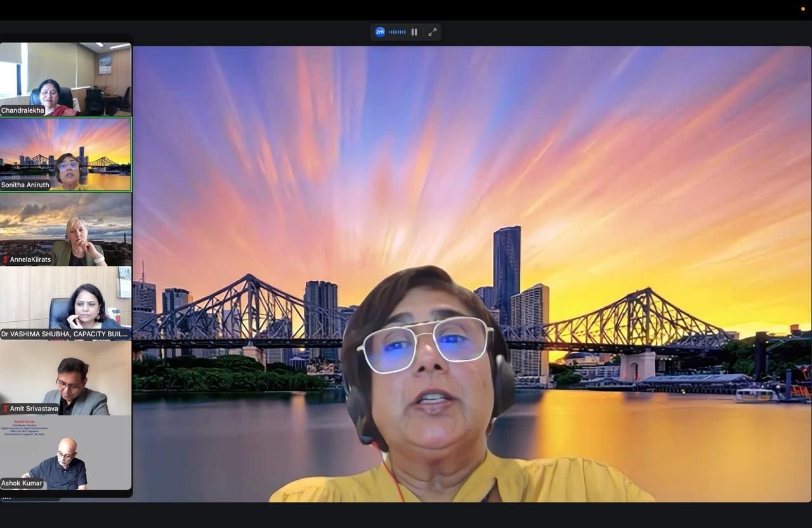Select Chandralekha's video thumbnail
Viewport: 812px width, 528px height.
(x=65, y=79)
